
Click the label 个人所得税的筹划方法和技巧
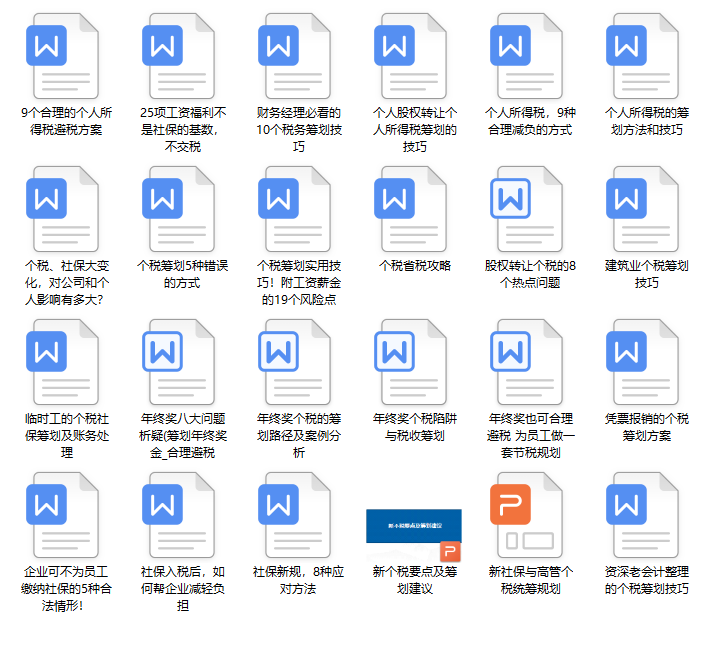pos(647,121)
